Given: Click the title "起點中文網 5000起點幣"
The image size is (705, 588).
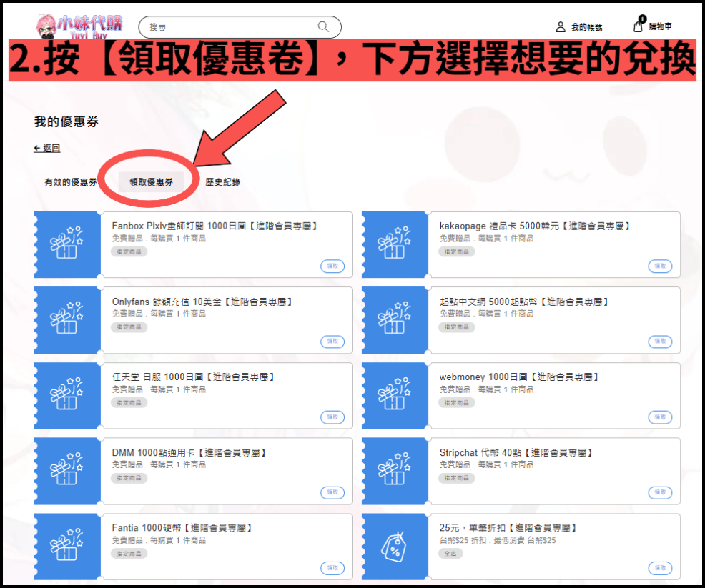Looking at the screenshot, I should pos(489,302).
